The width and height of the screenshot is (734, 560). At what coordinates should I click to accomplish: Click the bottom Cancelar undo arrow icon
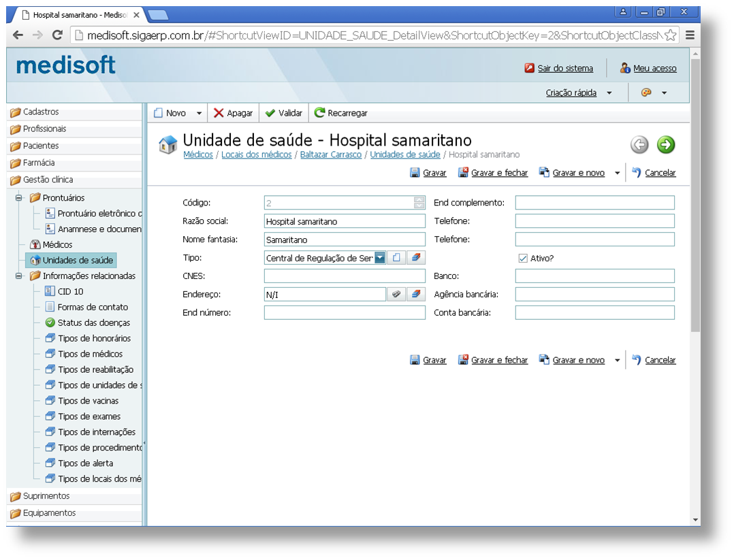point(637,360)
